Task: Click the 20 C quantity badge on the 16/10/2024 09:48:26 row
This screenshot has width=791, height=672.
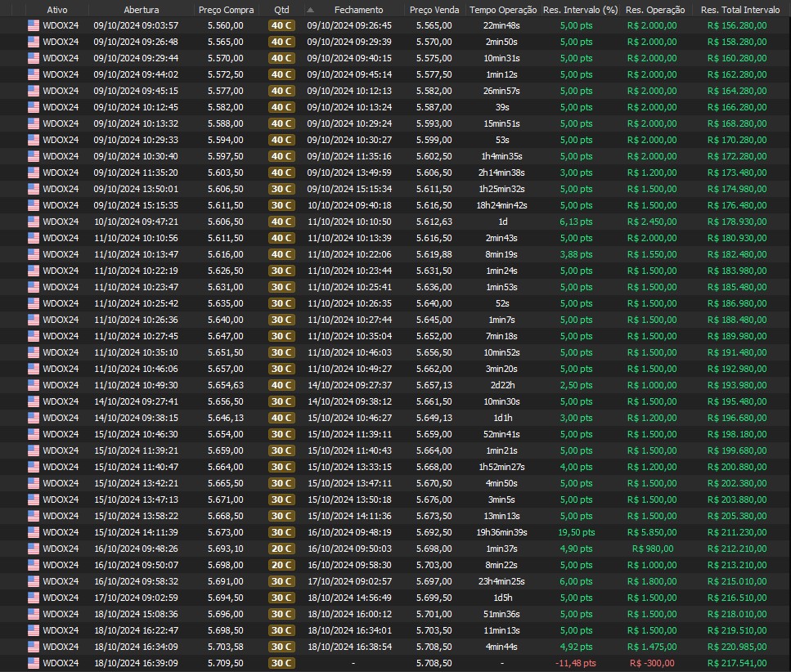Action: click(281, 549)
